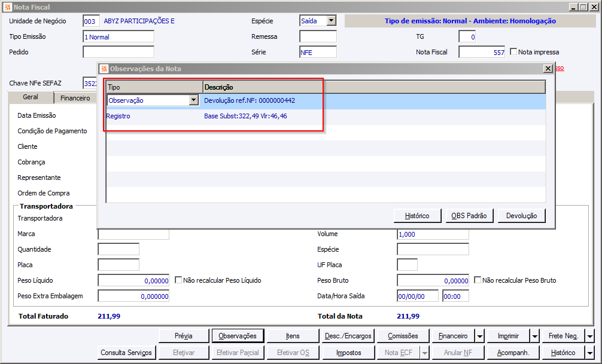Image resolution: width=602 pixels, height=364 pixels.
Task: Click the OBS Padrão button
Action: coord(469,216)
